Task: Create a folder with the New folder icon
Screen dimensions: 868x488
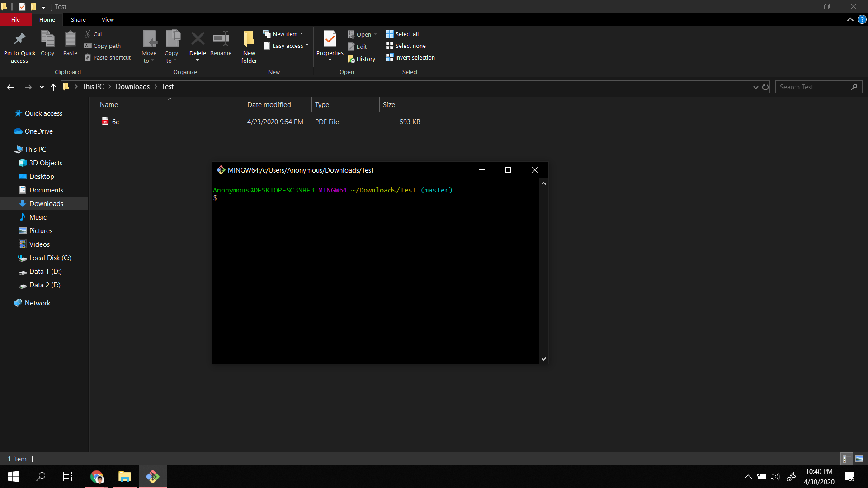Action: (249, 39)
